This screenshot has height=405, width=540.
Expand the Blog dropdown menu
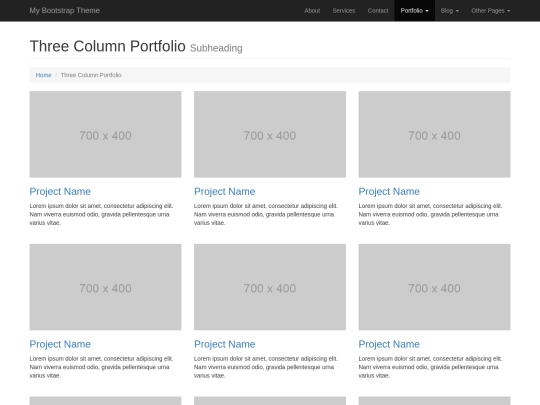tap(449, 11)
